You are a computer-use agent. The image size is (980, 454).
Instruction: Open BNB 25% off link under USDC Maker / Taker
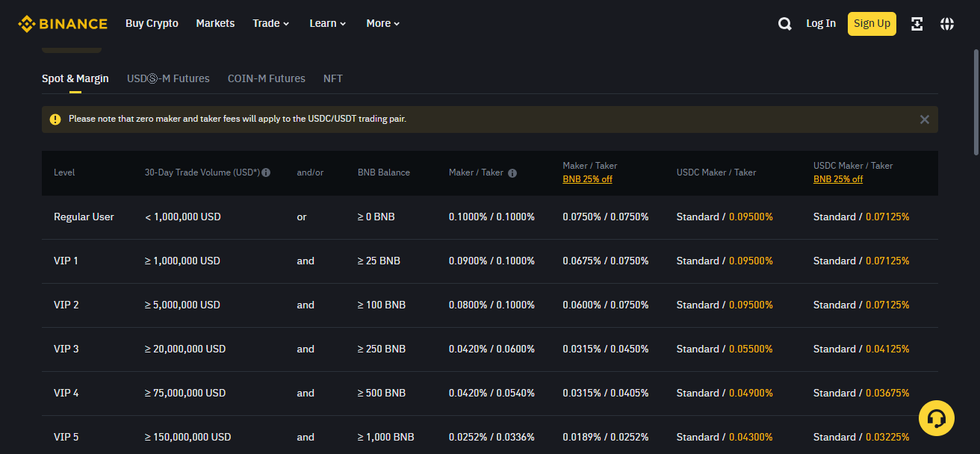[838, 179]
